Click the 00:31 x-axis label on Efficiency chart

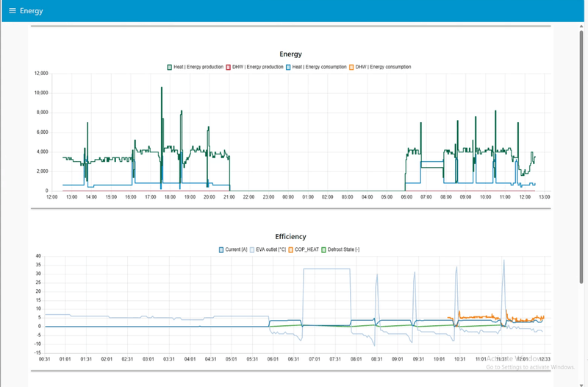click(45, 359)
